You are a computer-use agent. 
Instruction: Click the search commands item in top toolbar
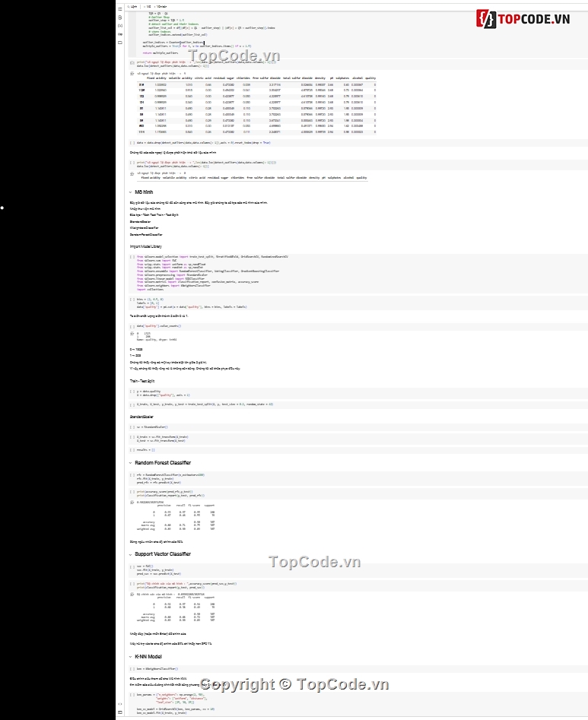[x=133, y=7]
